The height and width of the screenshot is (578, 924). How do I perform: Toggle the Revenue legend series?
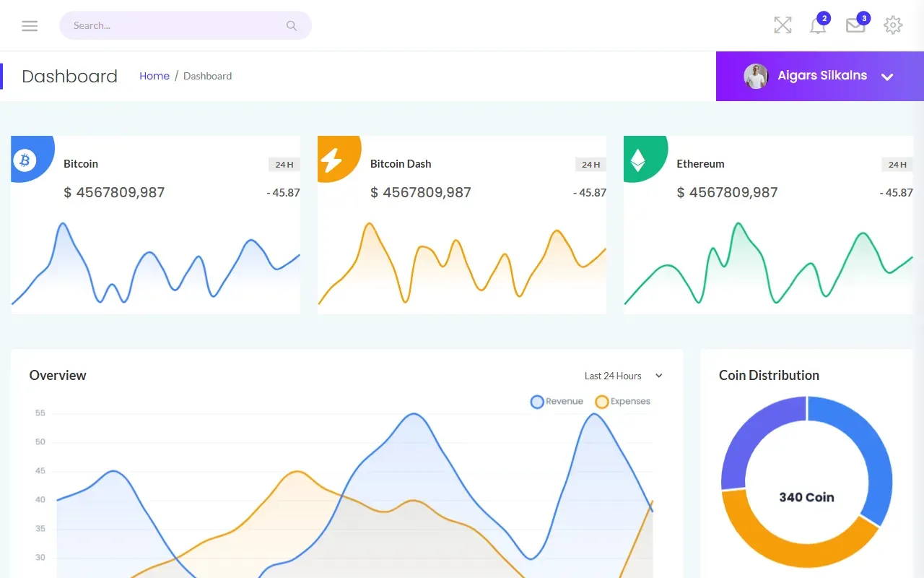557,402
